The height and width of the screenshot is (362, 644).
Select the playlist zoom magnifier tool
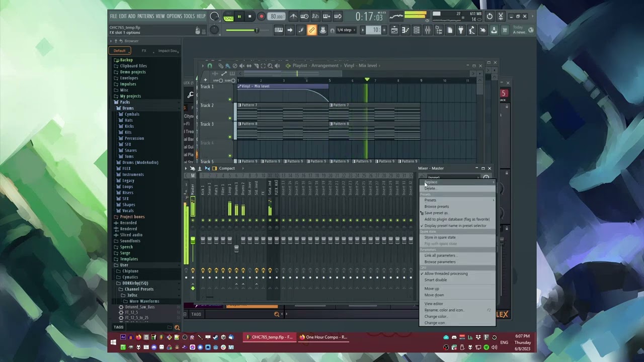click(x=270, y=66)
